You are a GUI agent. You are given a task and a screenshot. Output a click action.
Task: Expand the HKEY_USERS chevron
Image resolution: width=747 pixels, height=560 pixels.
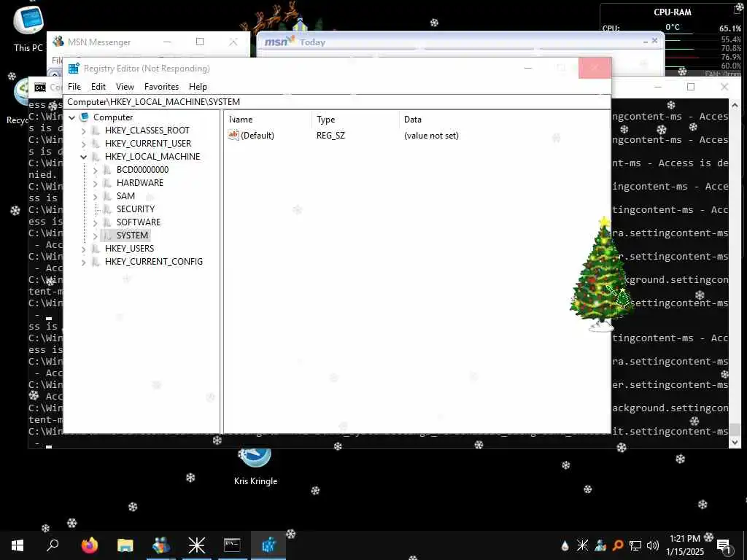point(83,249)
